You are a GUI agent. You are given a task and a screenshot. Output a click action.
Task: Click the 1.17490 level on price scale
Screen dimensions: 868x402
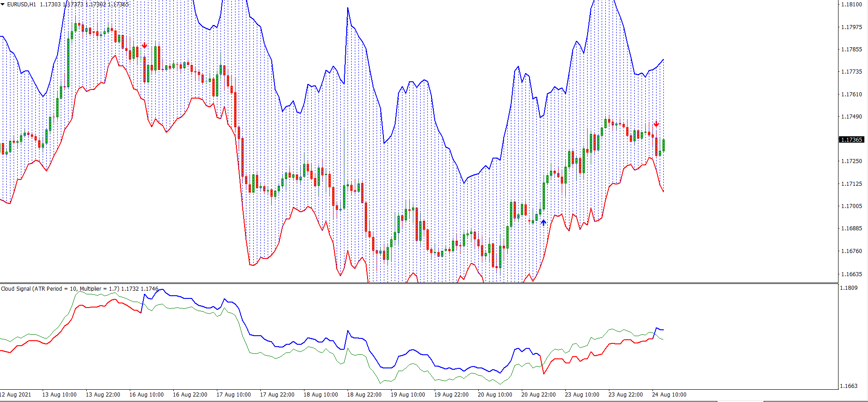tap(851, 117)
